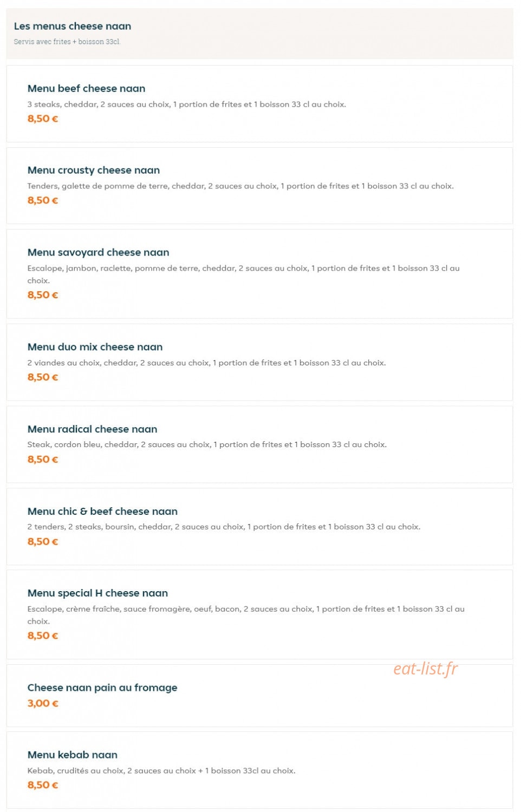Open the Menu beef cheese naan item
This screenshot has height=812, width=521.
tap(259, 104)
